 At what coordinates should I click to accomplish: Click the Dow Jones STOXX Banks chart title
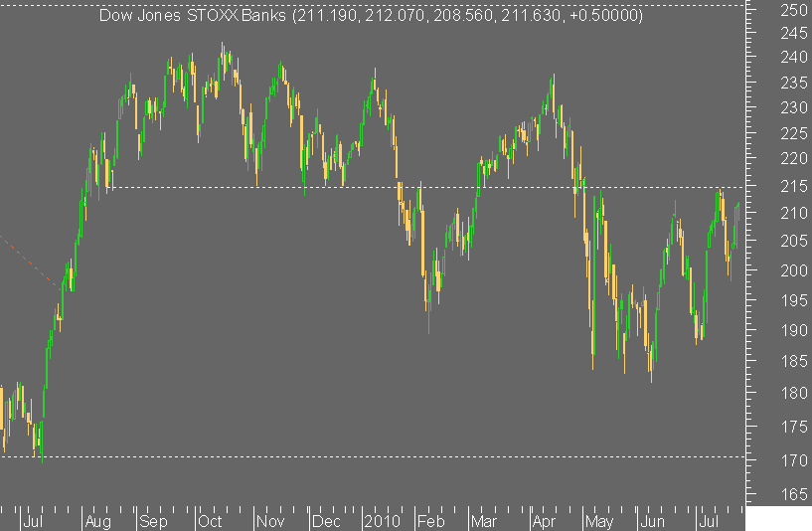click(371, 15)
